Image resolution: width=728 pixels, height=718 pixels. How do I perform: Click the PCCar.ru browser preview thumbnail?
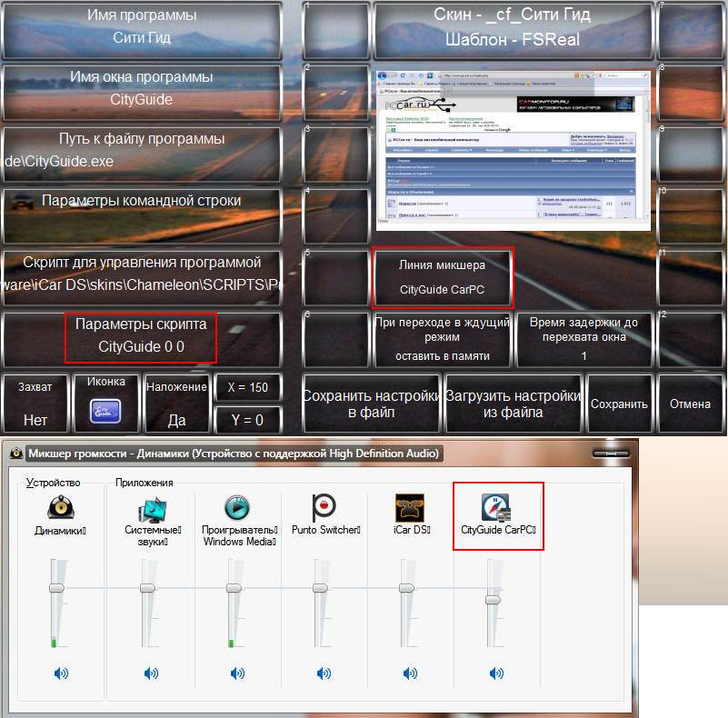(514, 150)
